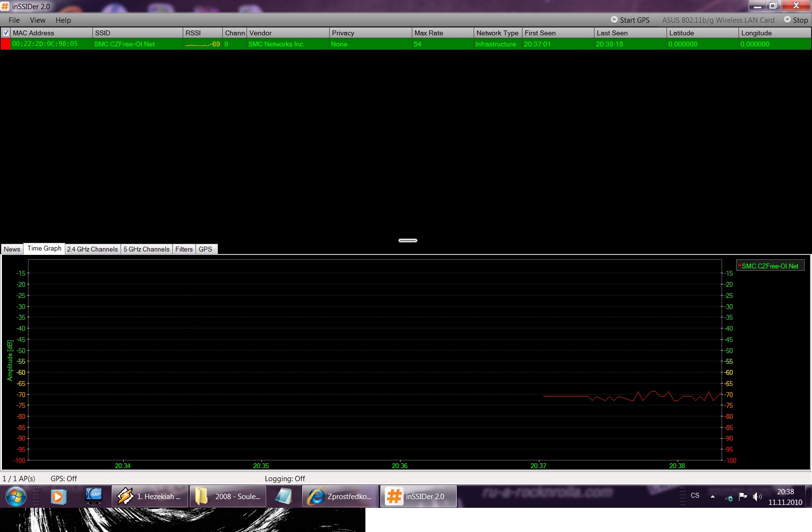Open the 5 GHz Channels tab
This screenshot has width=812, height=532.
146,249
